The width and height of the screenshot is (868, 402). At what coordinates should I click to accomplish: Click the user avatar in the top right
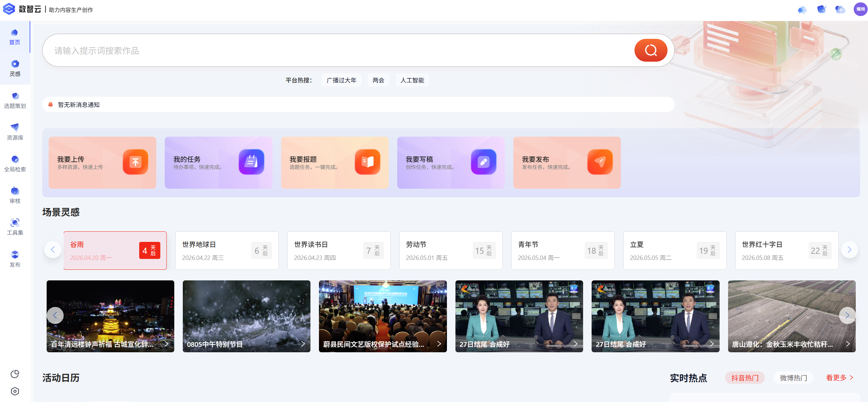coord(860,9)
